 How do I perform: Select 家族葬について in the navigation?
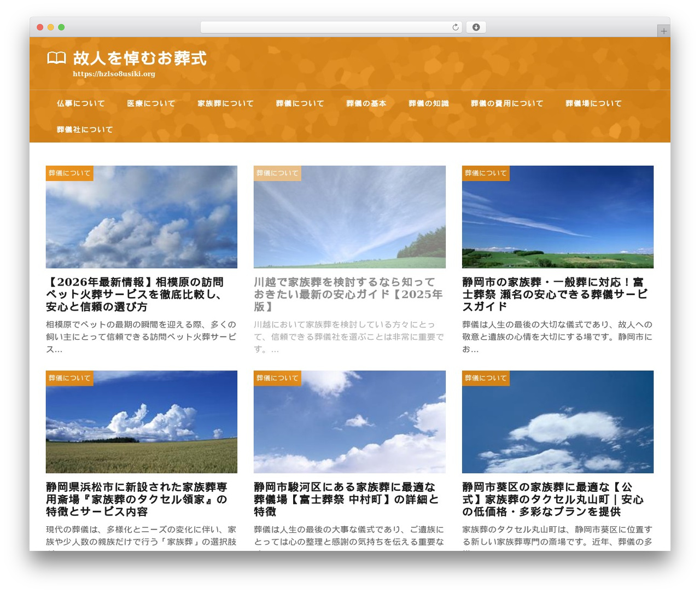tap(225, 103)
